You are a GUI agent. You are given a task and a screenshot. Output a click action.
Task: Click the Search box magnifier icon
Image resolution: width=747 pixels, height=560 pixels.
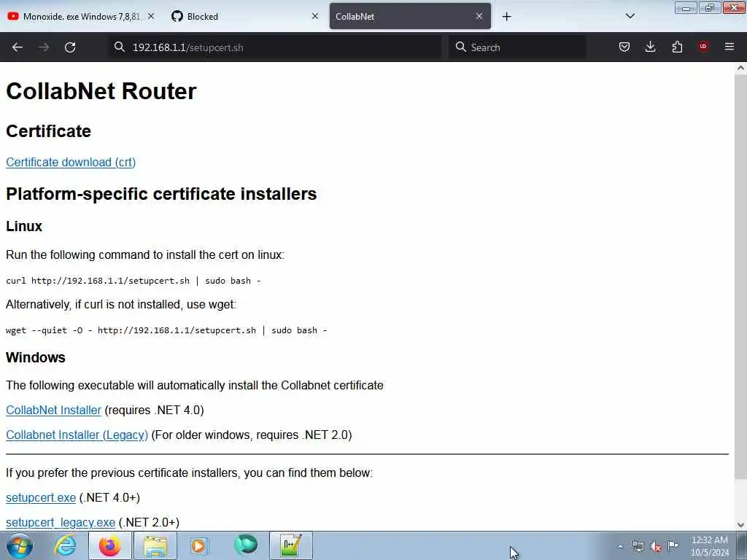pos(460,47)
